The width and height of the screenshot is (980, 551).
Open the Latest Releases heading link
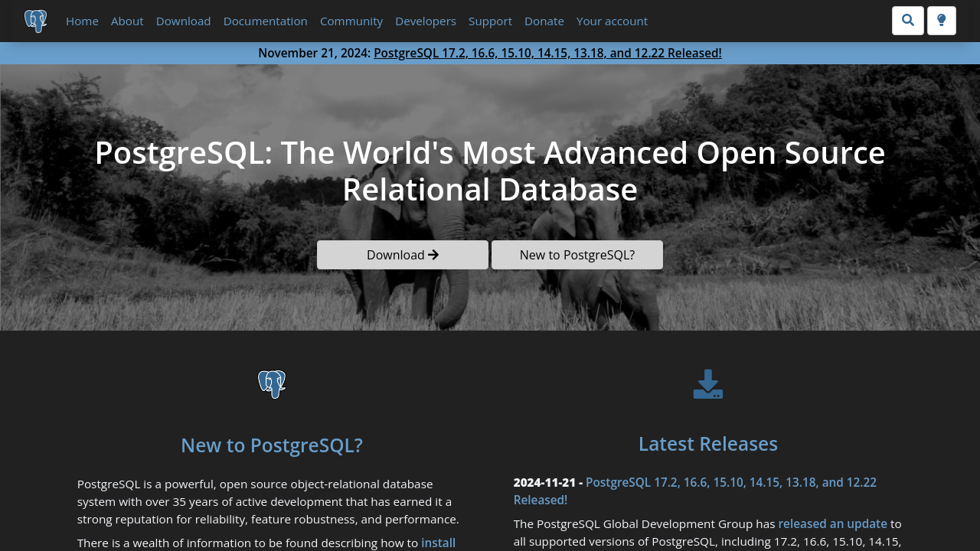click(x=708, y=444)
